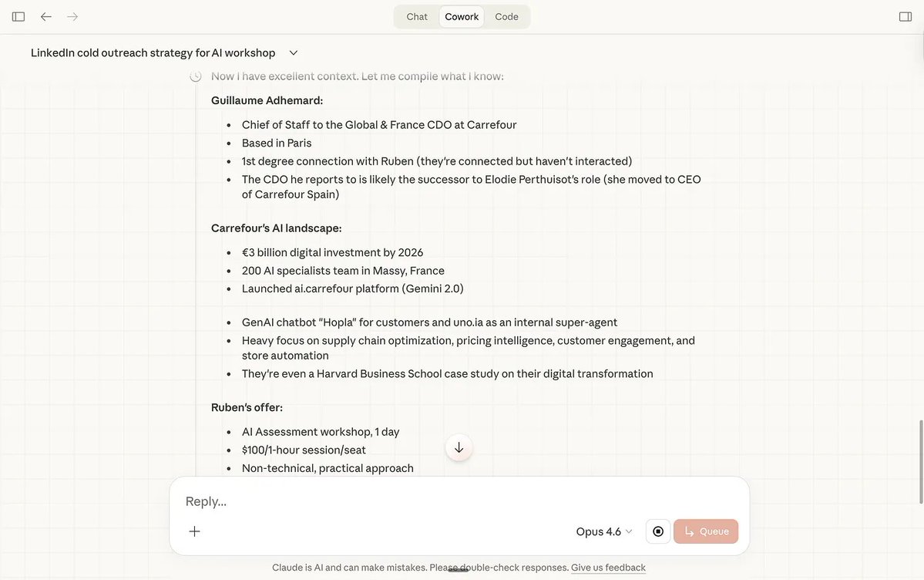
Task: Click the plus attachment icon
Action: click(x=194, y=531)
